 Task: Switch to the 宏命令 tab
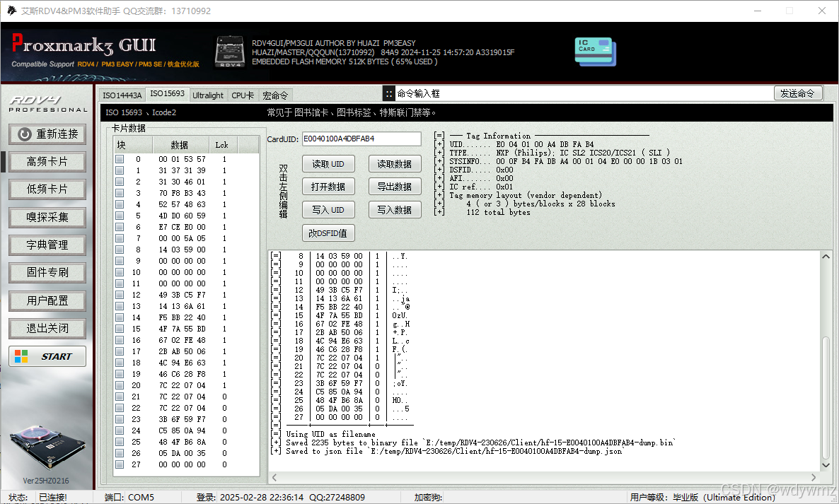pos(275,95)
